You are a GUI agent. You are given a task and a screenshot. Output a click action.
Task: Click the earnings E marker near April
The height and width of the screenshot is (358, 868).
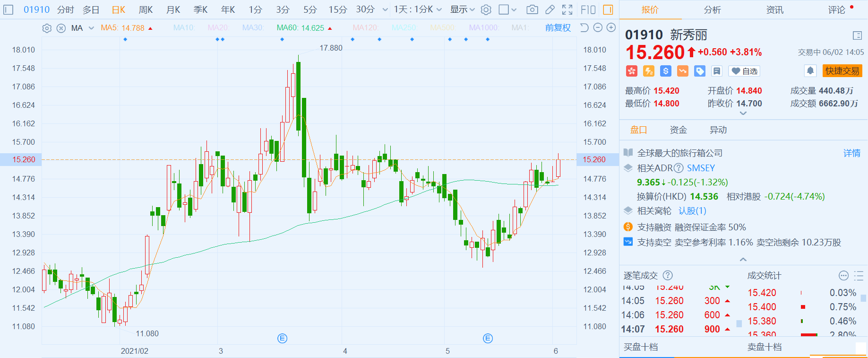282,338
